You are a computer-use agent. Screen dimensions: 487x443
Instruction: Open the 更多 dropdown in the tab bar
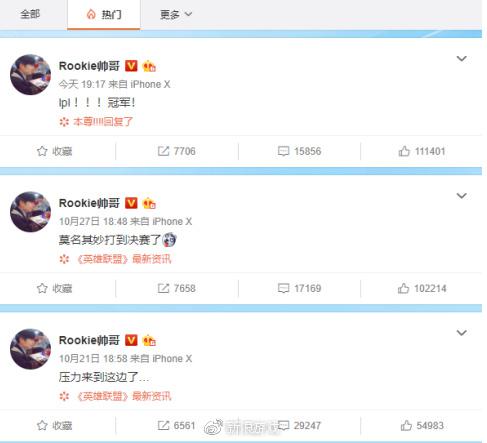pyautogui.click(x=176, y=14)
